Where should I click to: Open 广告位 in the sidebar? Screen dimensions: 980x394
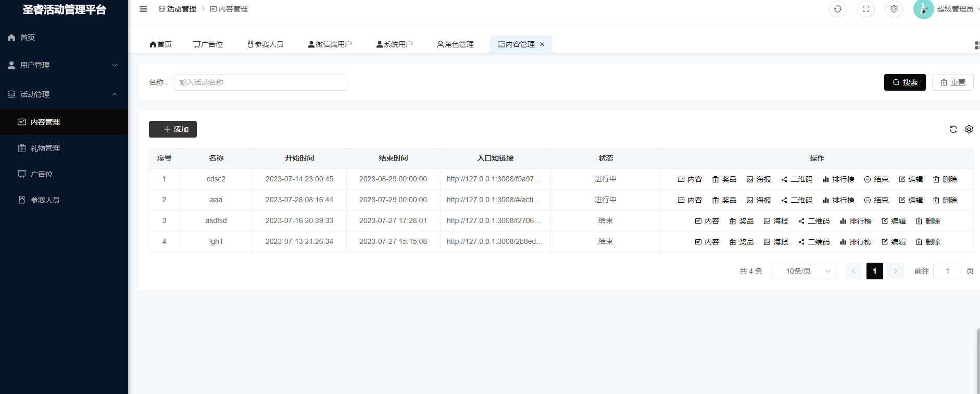(x=64, y=174)
